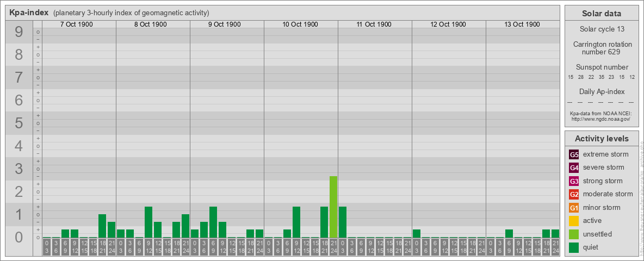The height and width of the screenshot is (261, 644).
Task: Click the G2 moderate storm legend icon
Action: (x=574, y=194)
